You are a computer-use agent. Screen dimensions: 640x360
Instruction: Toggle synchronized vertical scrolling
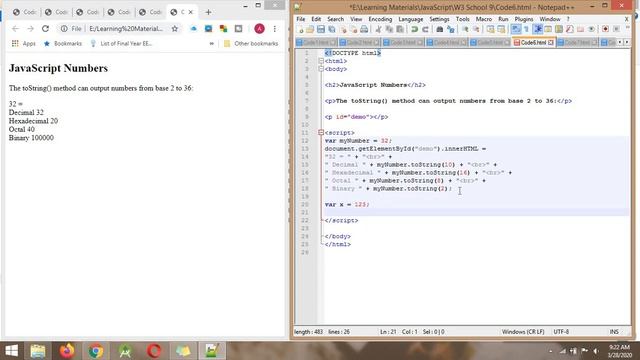[x=490, y=29]
